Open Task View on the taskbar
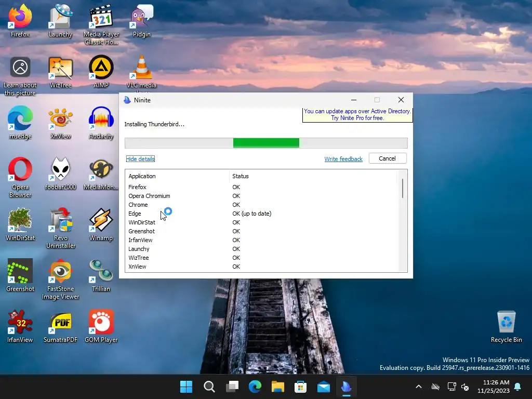The width and height of the screenshot is (532, 399). pos(232,387)
